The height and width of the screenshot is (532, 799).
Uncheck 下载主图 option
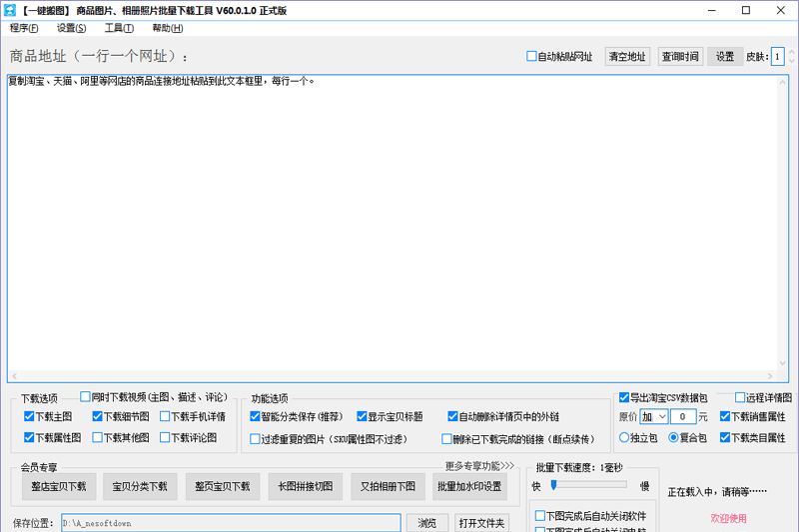[30, 417]
